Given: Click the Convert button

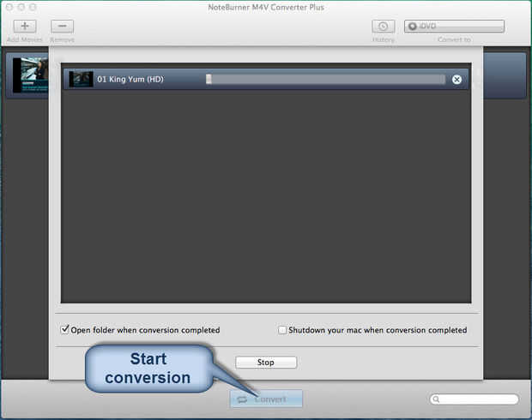Looking at the screenshot, I should [266, 399].
